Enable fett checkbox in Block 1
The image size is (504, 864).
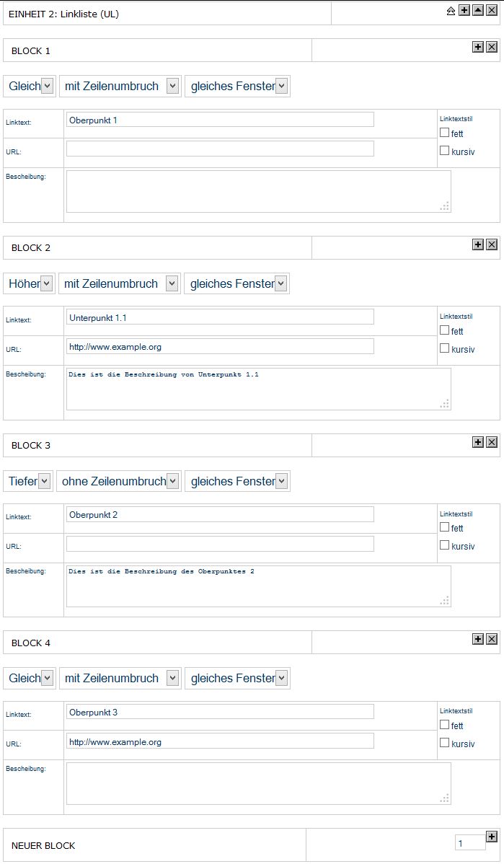(x=444, y=132)
